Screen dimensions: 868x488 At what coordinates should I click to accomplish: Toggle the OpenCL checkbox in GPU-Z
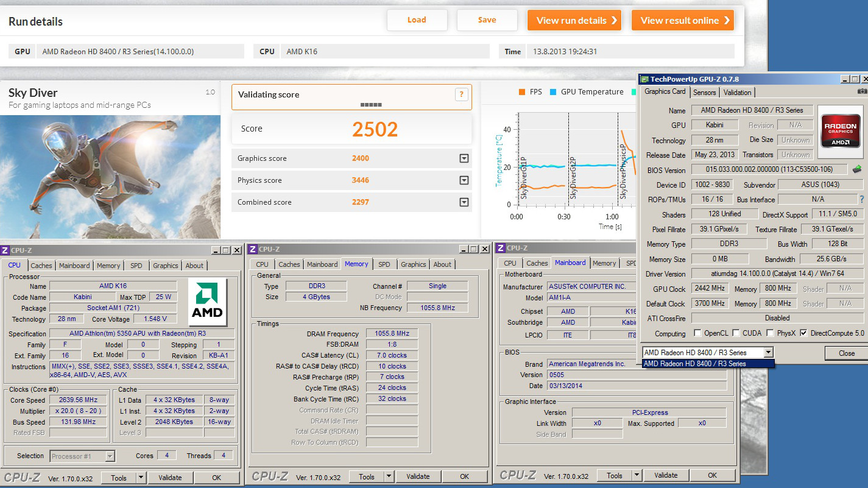tap(697, 333)
